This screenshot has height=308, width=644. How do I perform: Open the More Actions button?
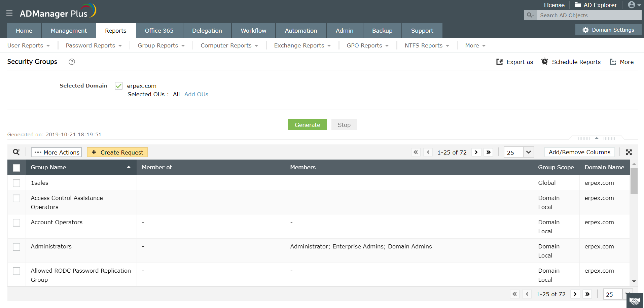click(x=57, y=152)
